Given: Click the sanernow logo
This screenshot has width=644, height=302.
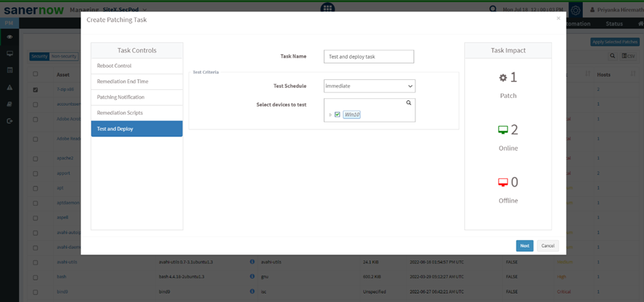Looking at the screenshot, I should [34, 9].
